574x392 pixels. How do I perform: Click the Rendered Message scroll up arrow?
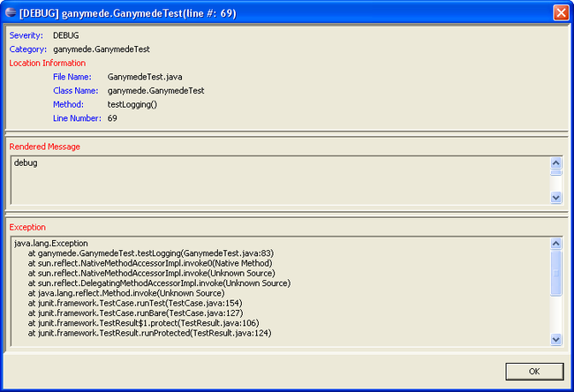(x=556, y=162)
